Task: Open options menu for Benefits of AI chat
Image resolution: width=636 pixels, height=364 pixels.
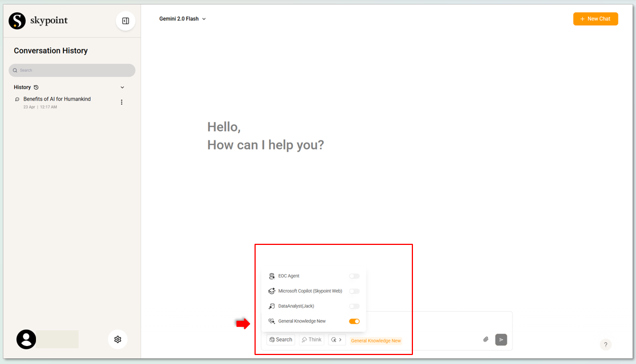Action: [121, 102]
